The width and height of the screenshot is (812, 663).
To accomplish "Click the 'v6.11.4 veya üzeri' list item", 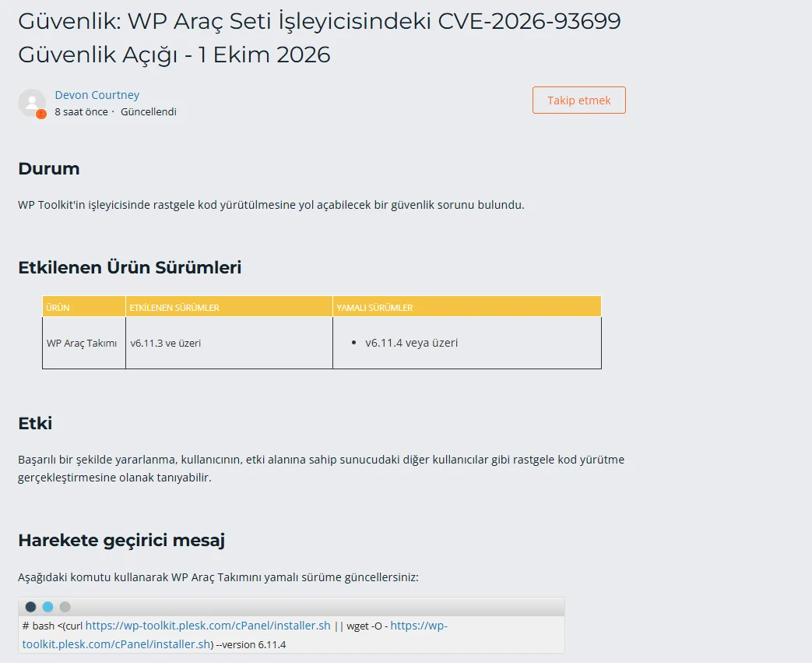I will 412,343.
